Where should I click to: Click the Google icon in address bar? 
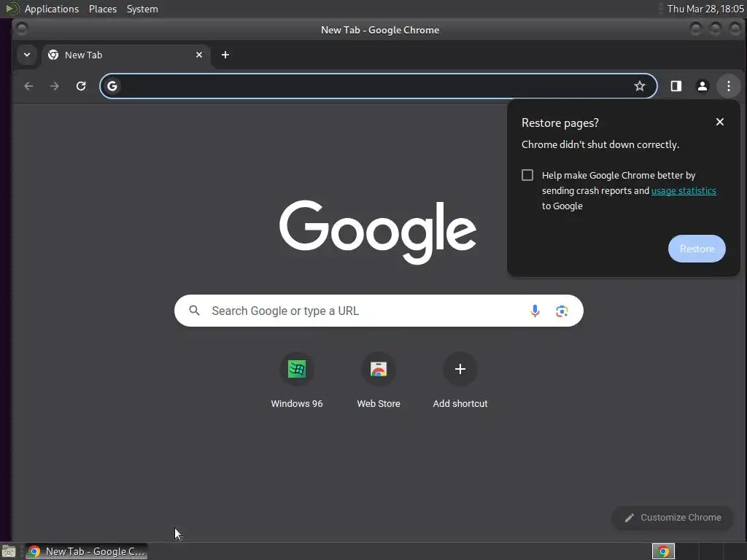coord(112,86)
